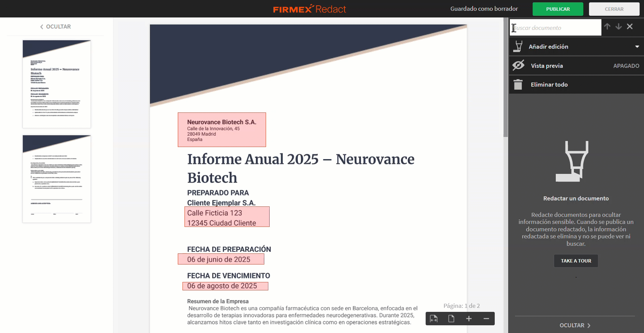The width and height of the screenshot is (644, 333).
Task: Click the 'PREPARADO PARA' heading
Action: click(x=218, y=193)
